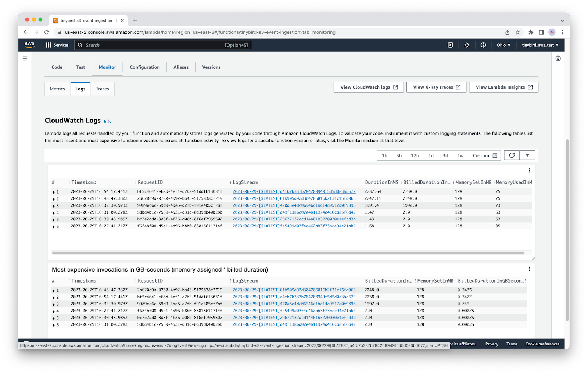Select the Metrics sub-tab
The width and height of the screenshot is (588, 373).
pos(57,89)
